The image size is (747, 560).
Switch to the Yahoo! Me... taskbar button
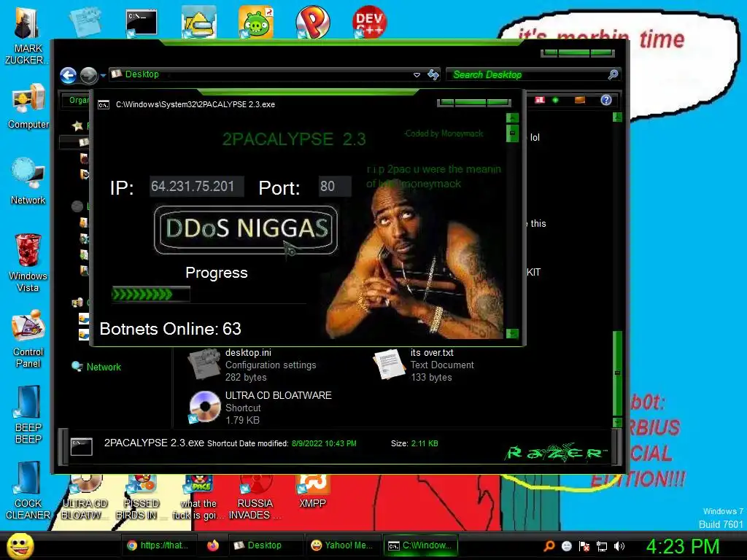(x=341, y=545)
